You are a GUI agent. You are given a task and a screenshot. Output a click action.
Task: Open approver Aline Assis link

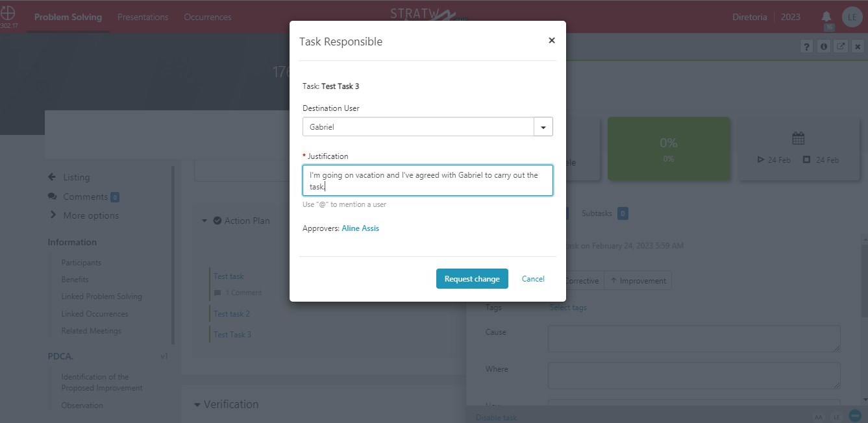pyautogui.click(x=360, y=228)
